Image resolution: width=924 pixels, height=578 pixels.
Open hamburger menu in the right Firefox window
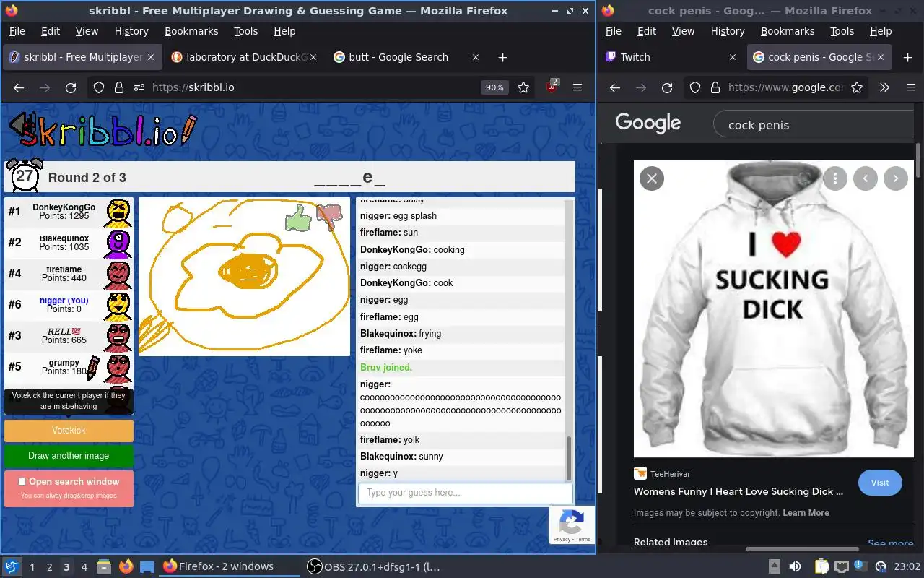910,87
